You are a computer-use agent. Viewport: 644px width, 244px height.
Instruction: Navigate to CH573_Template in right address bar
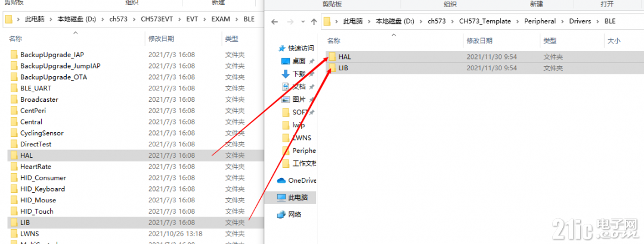485,21
